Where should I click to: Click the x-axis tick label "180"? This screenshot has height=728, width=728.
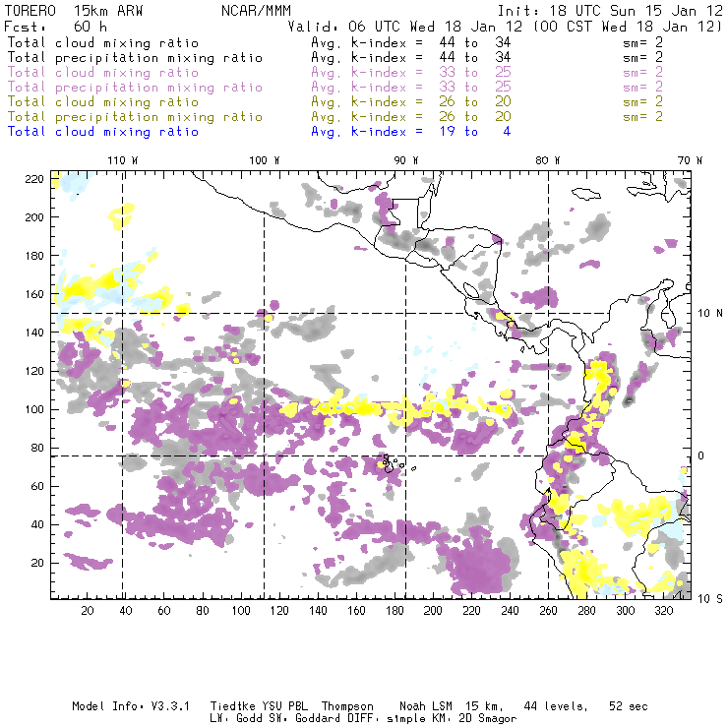click(394, 611)
